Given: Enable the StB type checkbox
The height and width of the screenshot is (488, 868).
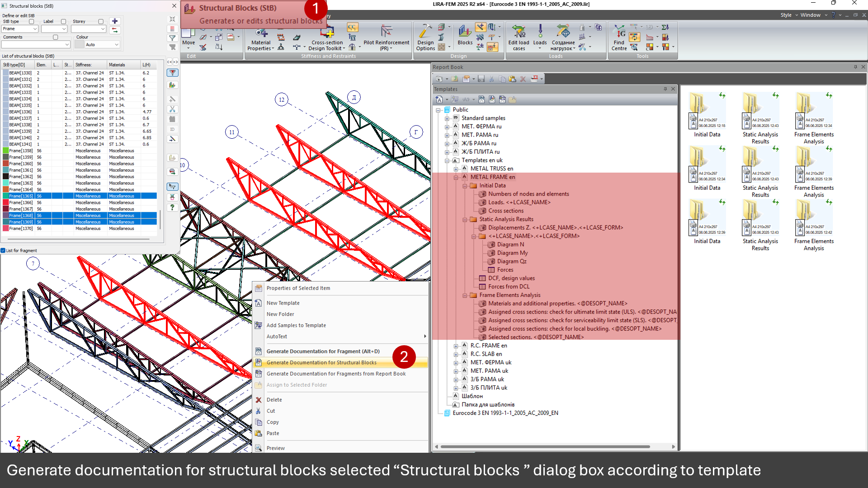Looking at the screenshot, I should point(31,21).
